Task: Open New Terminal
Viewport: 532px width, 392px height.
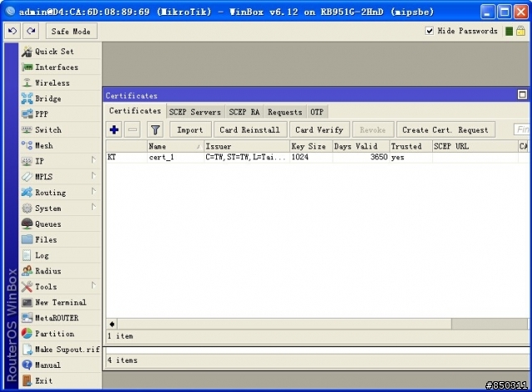Action: coord(61,302)
